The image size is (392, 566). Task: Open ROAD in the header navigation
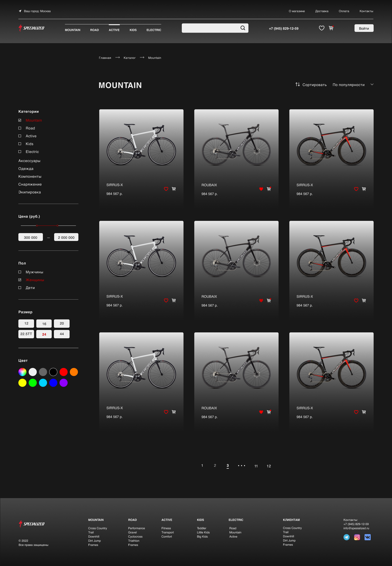coord(94,30)
